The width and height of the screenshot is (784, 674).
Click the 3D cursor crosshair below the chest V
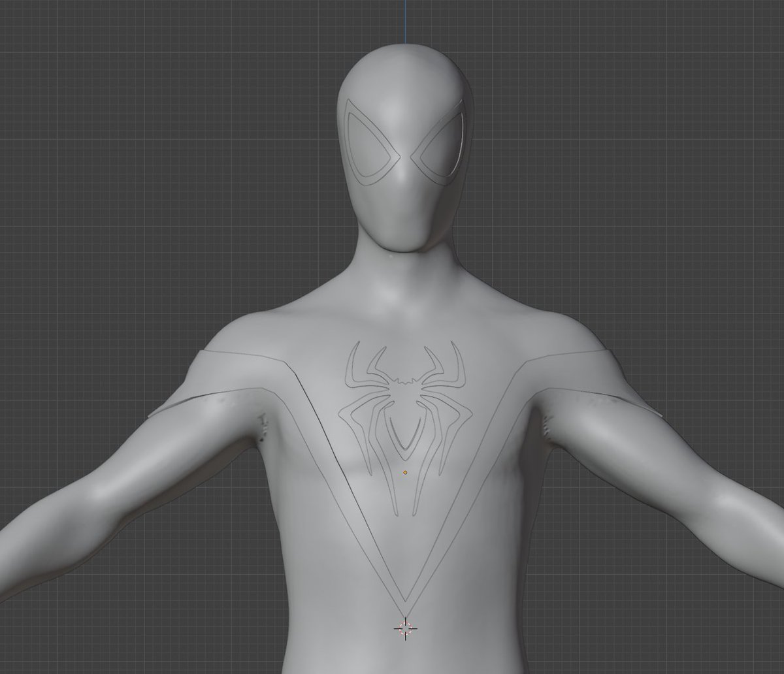[406, 629]
